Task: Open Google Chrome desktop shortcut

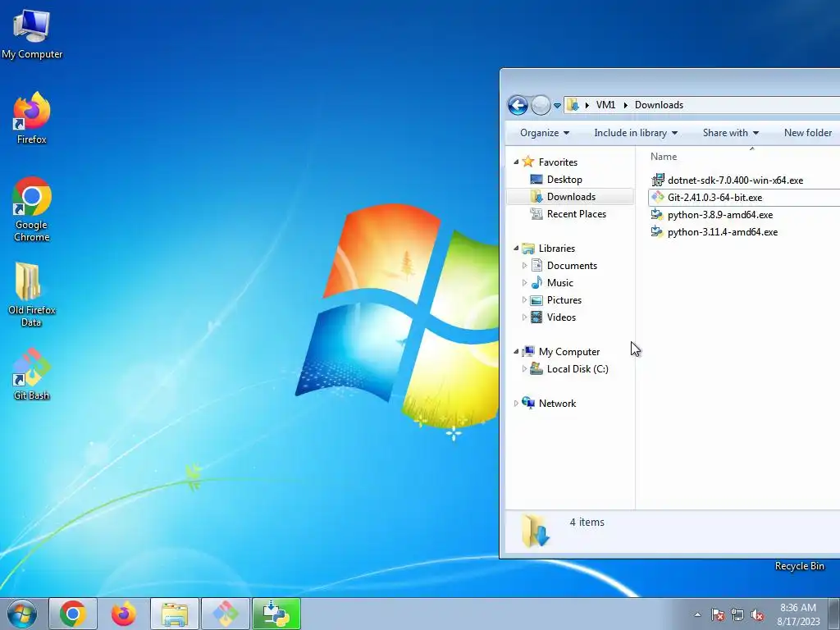Action: click(32, 209)
